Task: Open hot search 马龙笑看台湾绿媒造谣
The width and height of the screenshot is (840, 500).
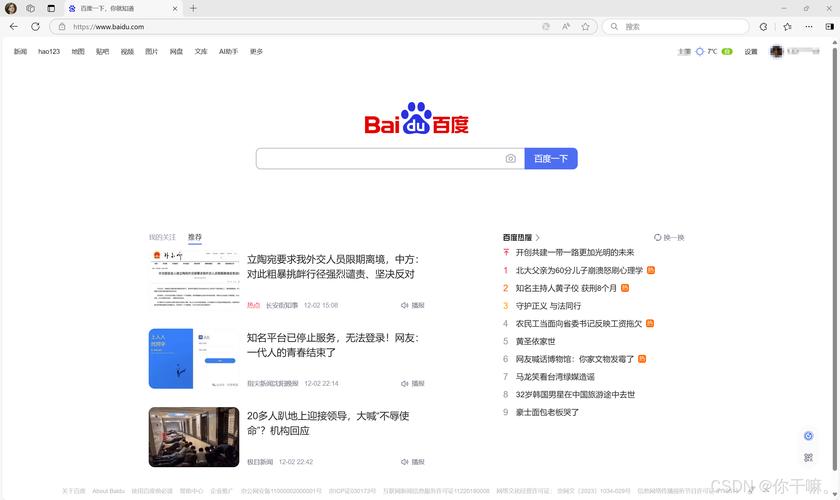Action: coord(555,377)
